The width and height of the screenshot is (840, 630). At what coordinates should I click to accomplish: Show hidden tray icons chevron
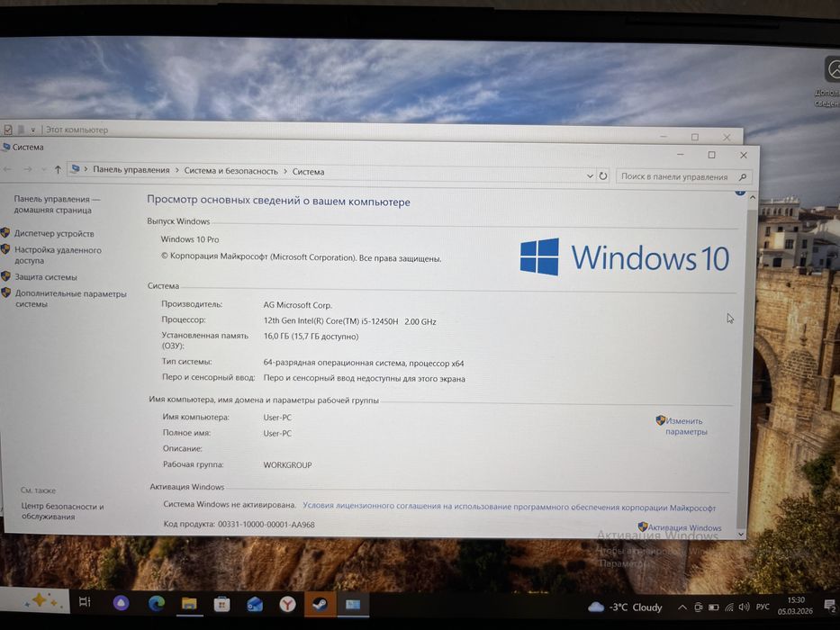[682, 607]
